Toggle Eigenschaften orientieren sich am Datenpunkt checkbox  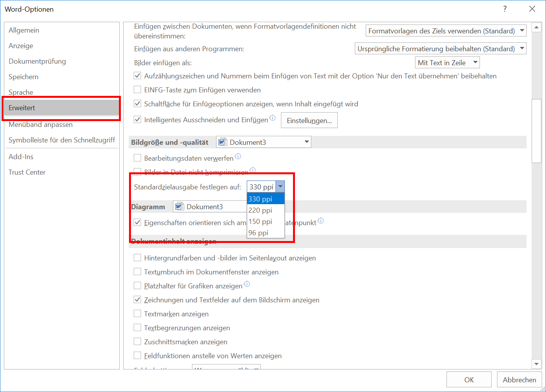tap(137, 222)
